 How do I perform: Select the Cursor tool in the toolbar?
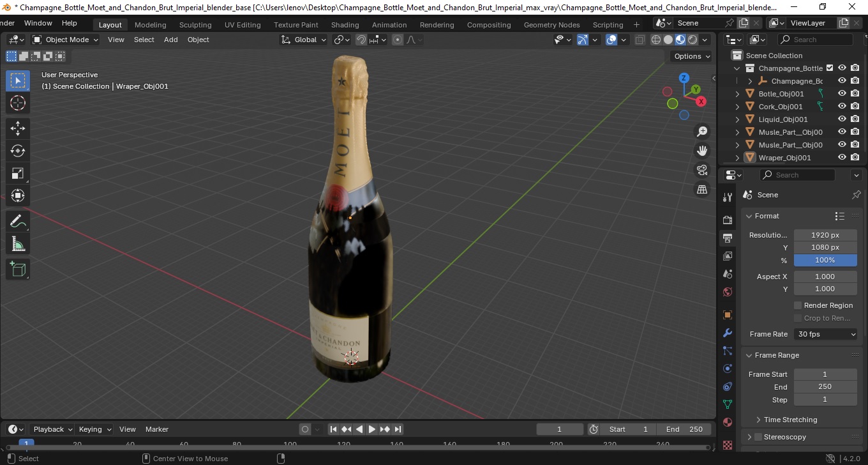[18, 103]
